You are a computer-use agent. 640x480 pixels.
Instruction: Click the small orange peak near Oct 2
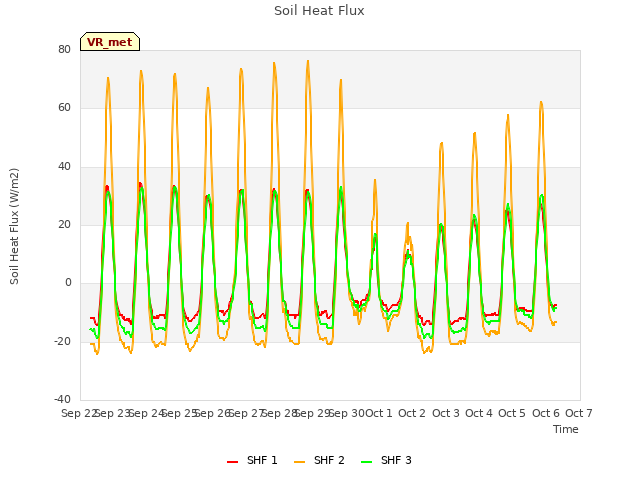tap(407, 223)
